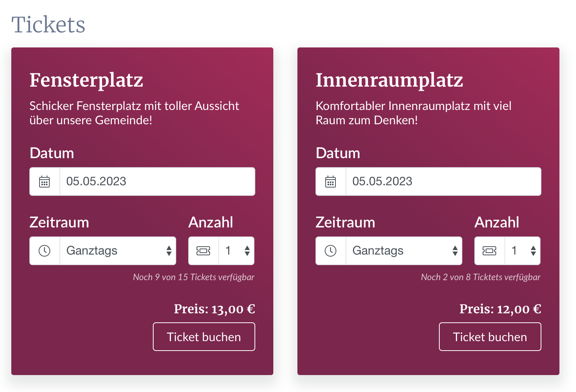The image size is (576, 392).
Task: Click the Innenraumplatz date field 05.05.2023
Action: [443, 182]
